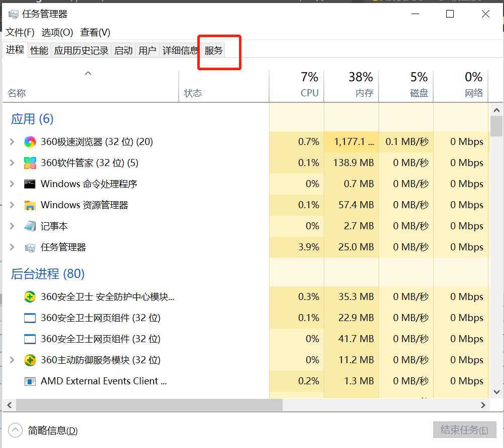The height and width of the screenshot is (448, 504).
Task: Open the 查看(V) menu
Action: tap(95, 33)
